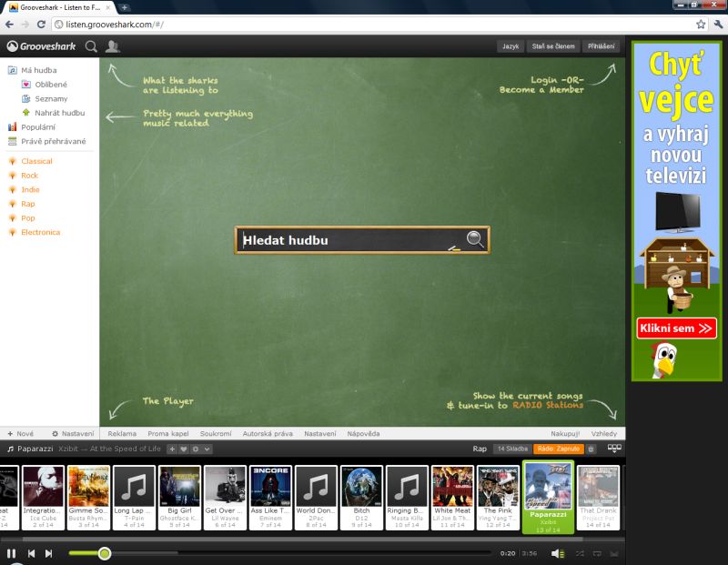Select Právě přehrávané in sidebar
The width and height of the screenshot is (728, 565).
tap(54, 141)
